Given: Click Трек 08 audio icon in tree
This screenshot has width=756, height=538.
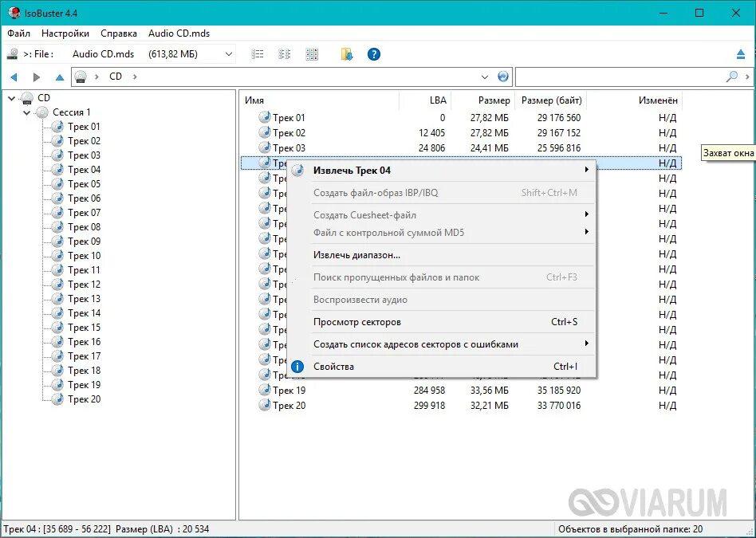Looking at the screenshot, I should (57, 226).
